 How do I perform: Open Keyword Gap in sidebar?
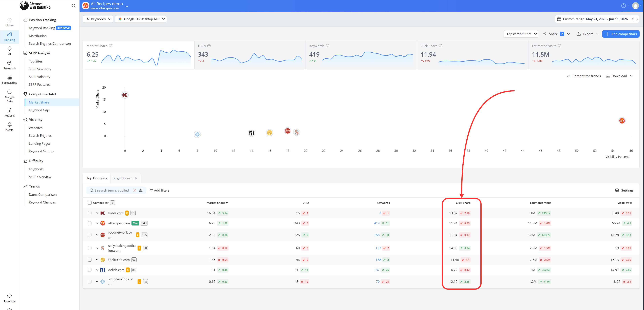[x=39, y=110]
